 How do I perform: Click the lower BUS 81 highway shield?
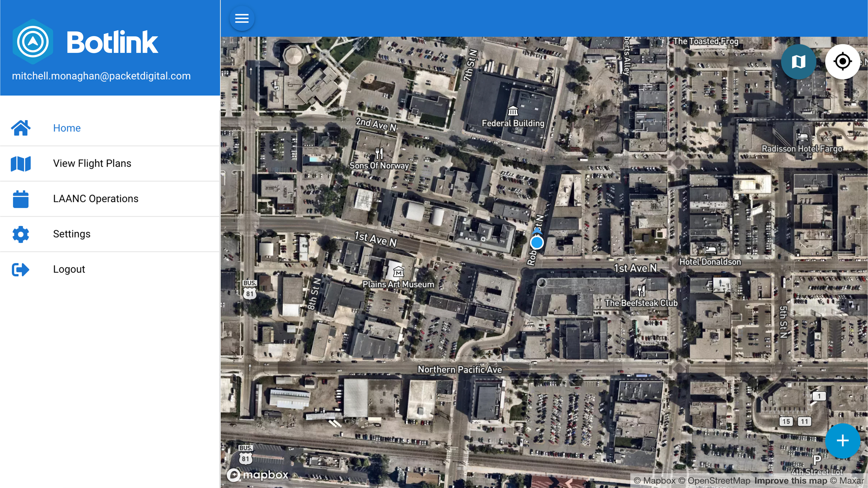coord(245,455)
